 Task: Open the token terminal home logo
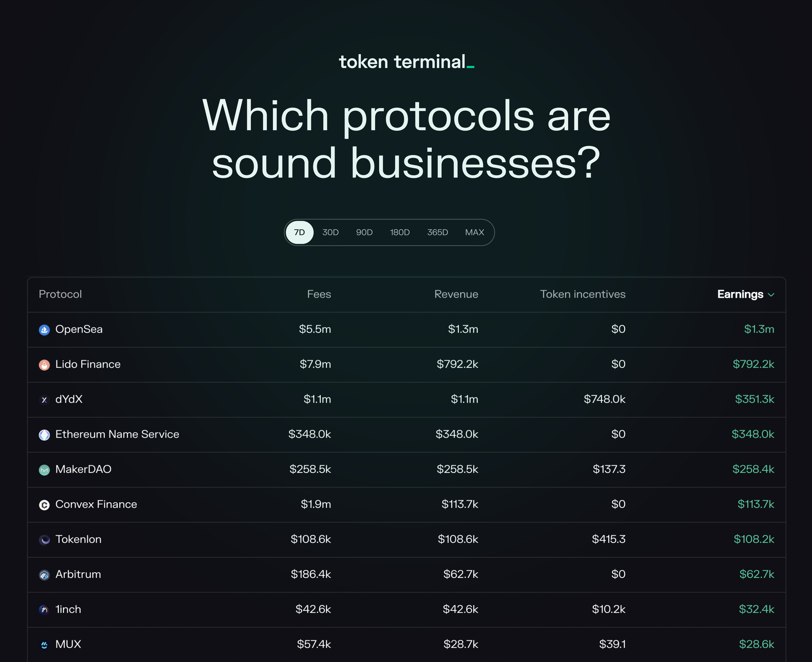tap(406, 62)
